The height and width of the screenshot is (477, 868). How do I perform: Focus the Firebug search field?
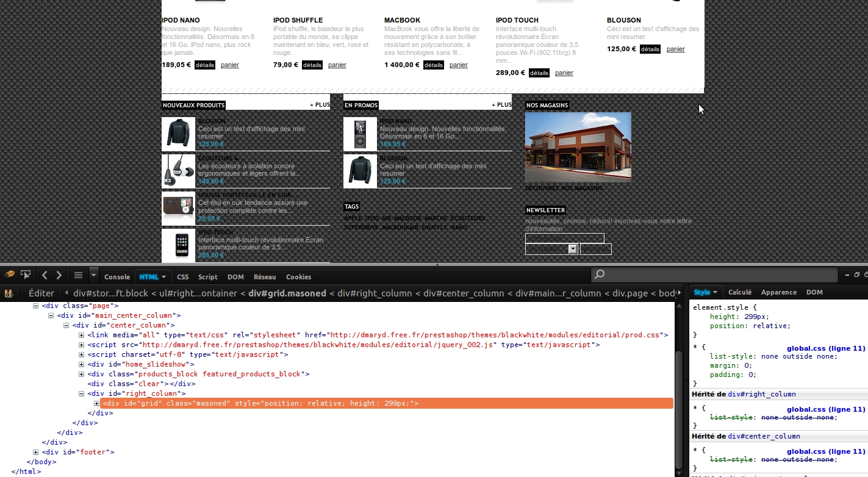(714, 275)
